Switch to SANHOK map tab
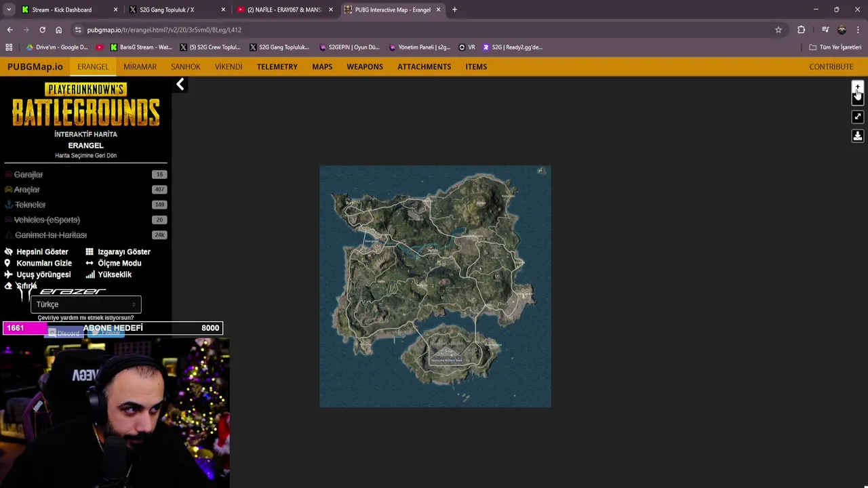868x488 pixels. pos(185,66)
